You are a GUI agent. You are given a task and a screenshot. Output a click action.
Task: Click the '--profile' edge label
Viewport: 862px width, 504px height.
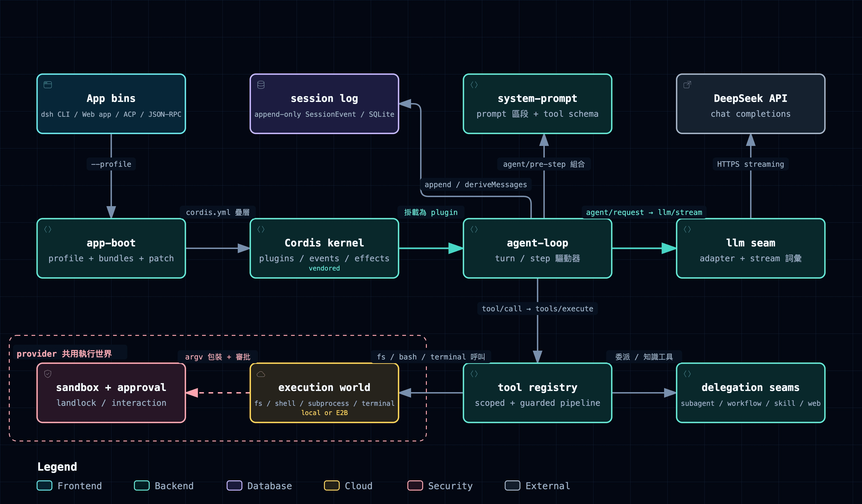(111, 164)
